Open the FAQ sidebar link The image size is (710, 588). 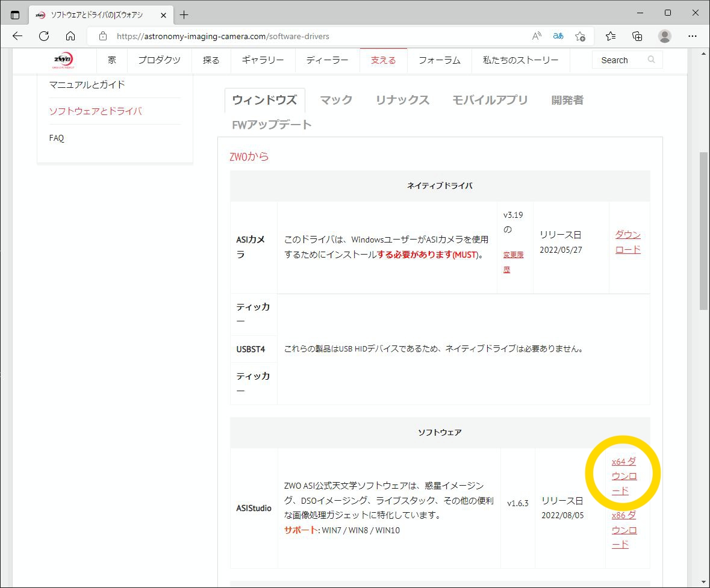coord(57,138)
